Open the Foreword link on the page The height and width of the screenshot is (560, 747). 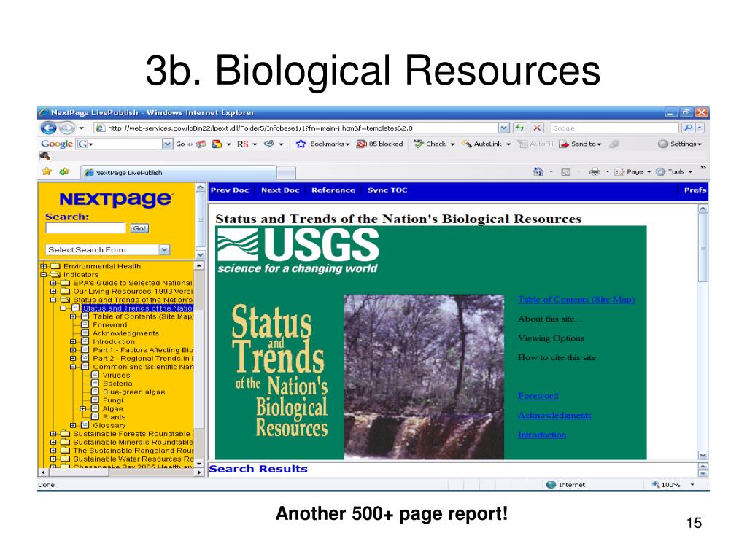click(538, 396)
